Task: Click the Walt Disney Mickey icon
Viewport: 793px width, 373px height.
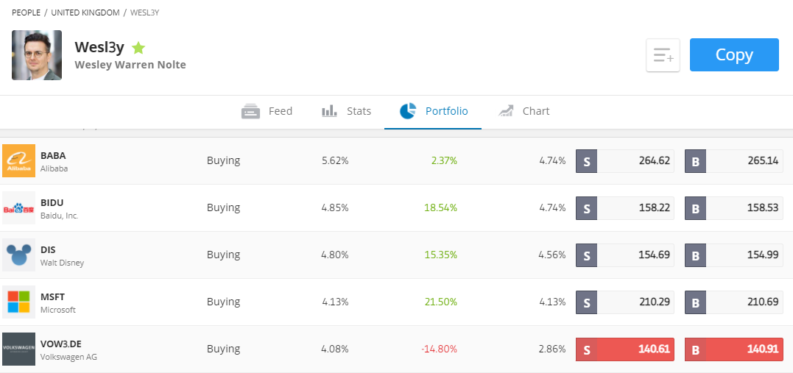Action: pos(19,255)
